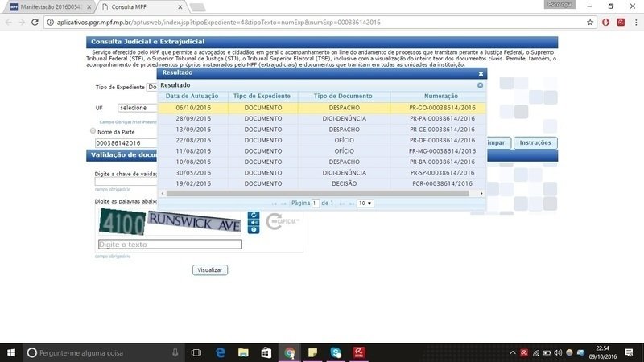Open the Instruções button
The width and height of the screenshot is (644, 362).
pyautogui.click(x=535, y=142)
